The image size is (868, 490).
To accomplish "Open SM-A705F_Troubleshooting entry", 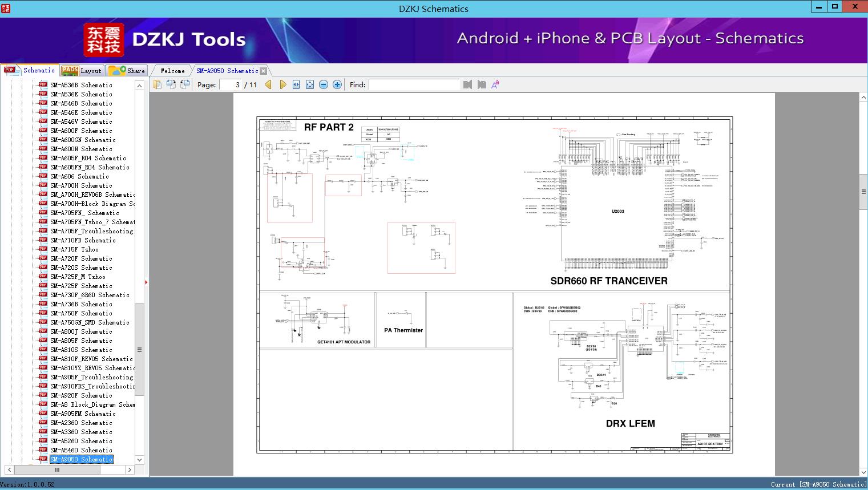I will pos(91,231).
